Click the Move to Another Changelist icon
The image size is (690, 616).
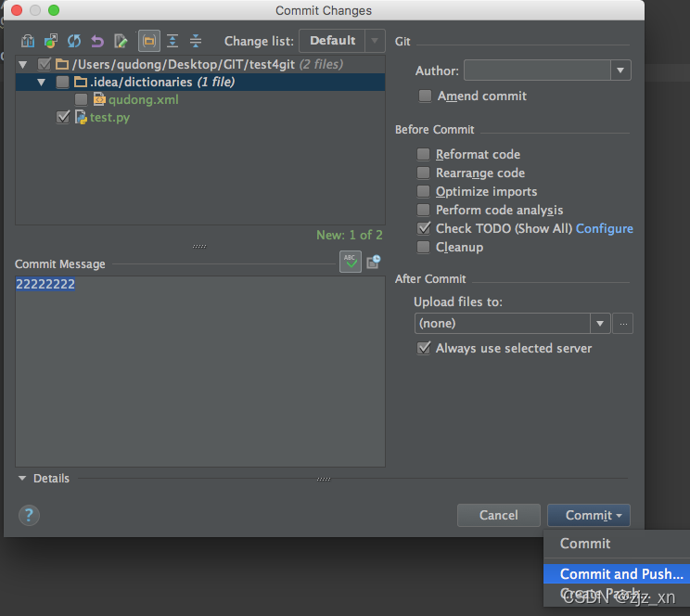coord(51,41)
